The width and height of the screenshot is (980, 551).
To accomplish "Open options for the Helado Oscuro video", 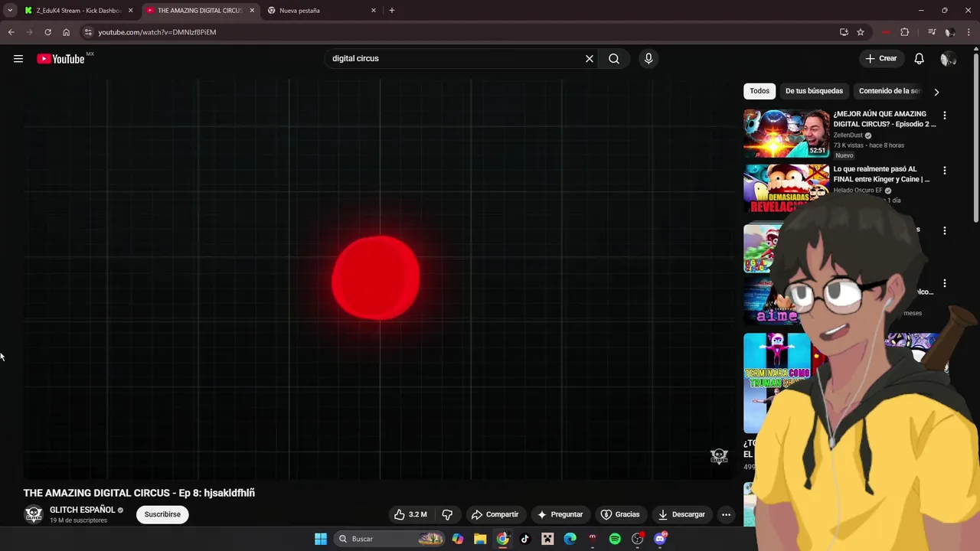I will [944, 171].
